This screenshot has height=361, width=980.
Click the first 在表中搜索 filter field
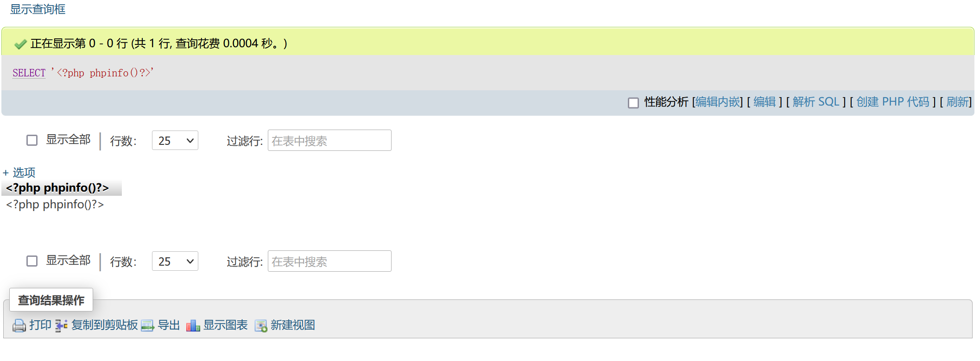329,140
